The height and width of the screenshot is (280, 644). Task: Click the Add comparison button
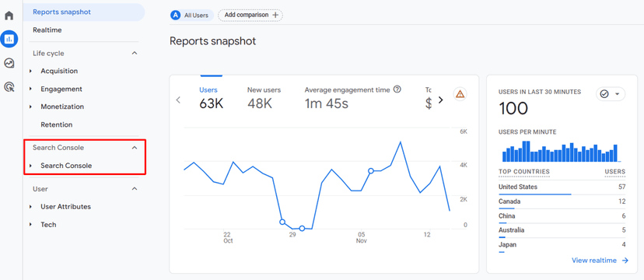[250, 16]
